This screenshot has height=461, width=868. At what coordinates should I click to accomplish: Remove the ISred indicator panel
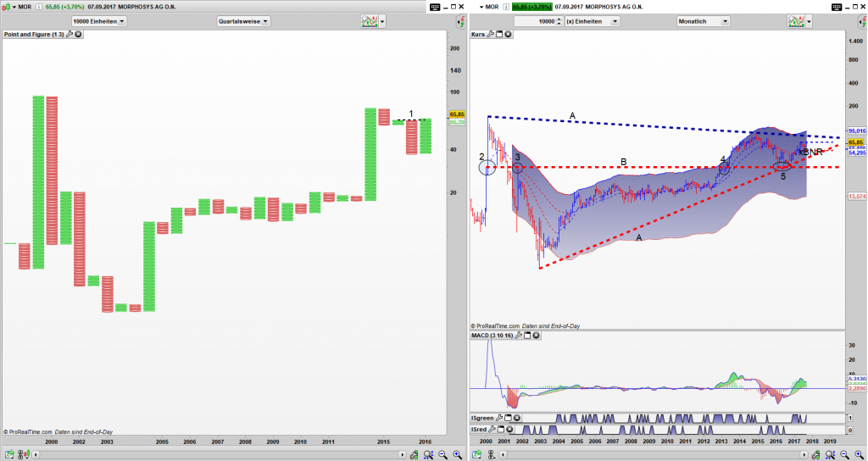click(x=509, y=430)
